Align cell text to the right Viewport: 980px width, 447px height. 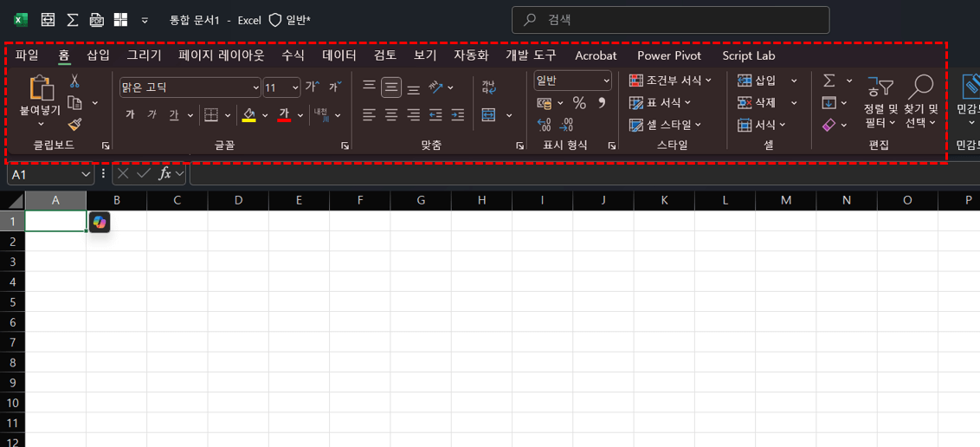(x=413, y=115)
